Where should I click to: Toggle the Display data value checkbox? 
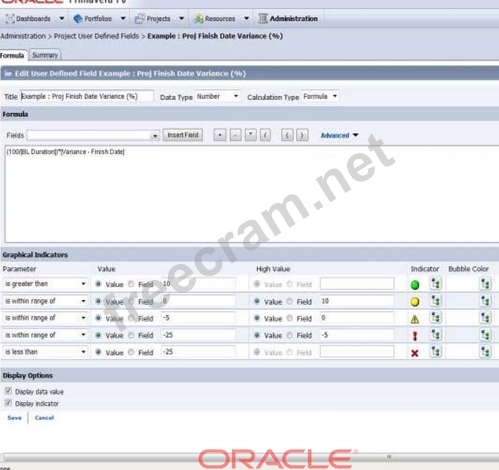8,391
